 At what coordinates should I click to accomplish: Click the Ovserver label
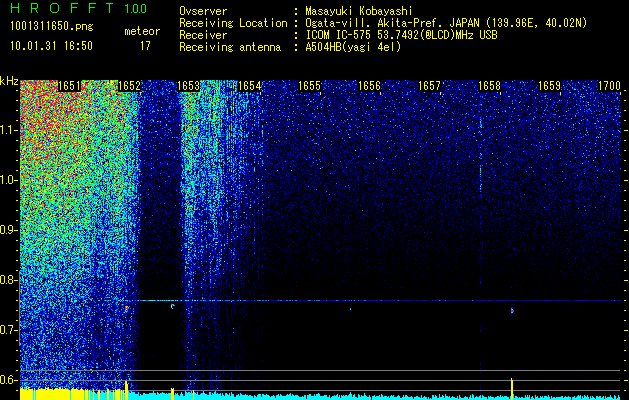(x=203, y=11)
